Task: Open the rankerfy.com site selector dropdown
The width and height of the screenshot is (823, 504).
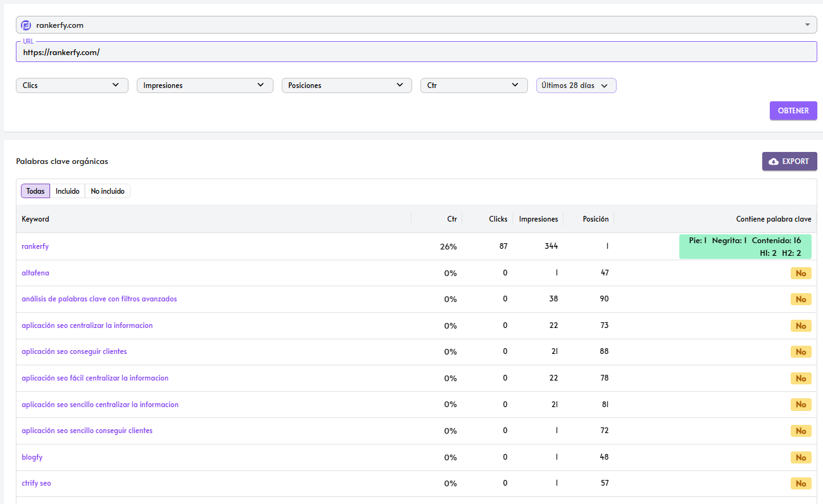Action: pyautogui.click(x=416, y=25)
